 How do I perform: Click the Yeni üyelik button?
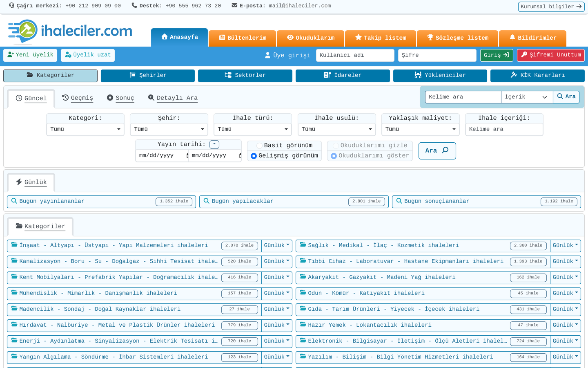coord(30,55)
